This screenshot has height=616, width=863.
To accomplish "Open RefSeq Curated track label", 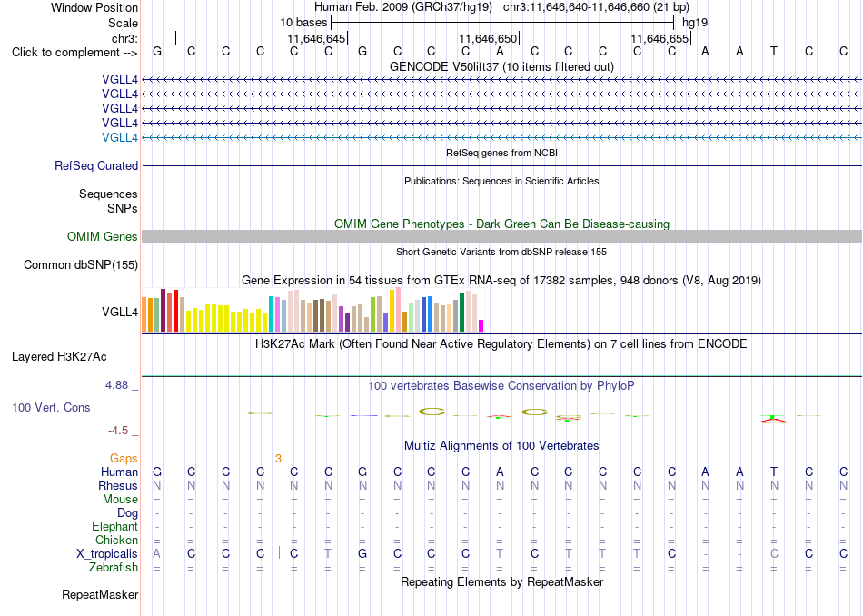I will [96, 165].
